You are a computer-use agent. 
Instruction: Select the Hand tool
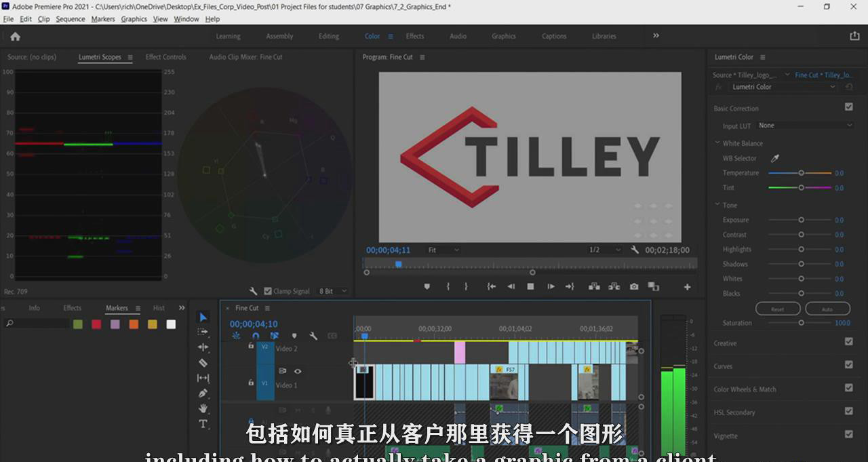point(203,408)
